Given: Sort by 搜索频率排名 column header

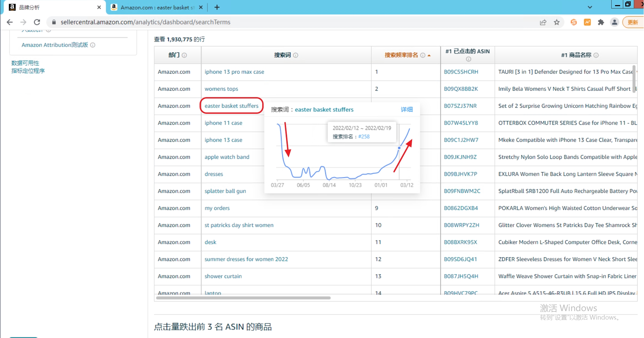Looking at the screenshot, I should click(x=401, y=55).
